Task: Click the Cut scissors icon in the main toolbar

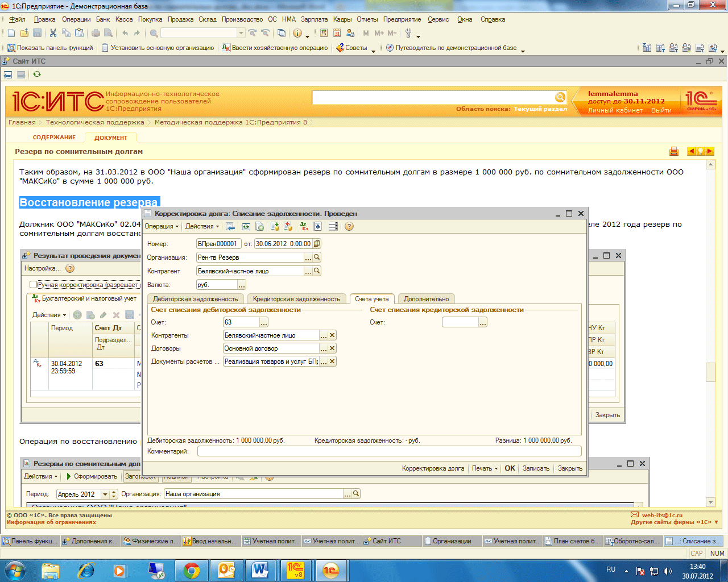Action: click(53, 33)
